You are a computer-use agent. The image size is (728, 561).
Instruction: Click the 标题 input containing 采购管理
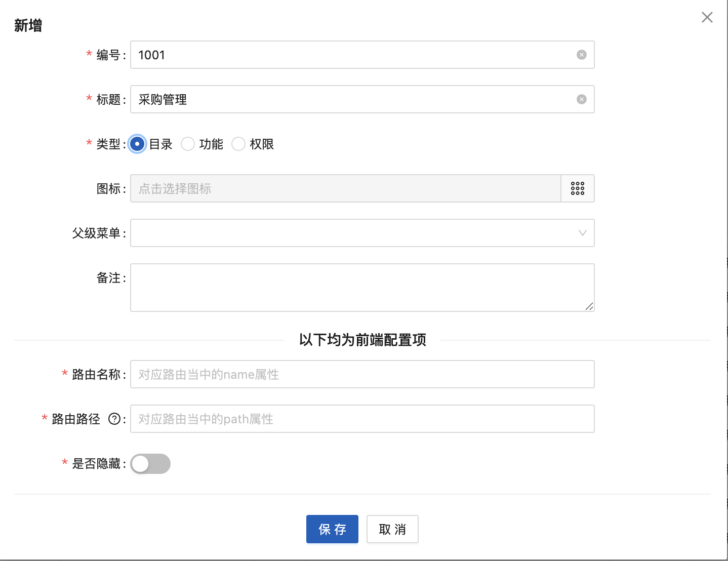(354, 99)
